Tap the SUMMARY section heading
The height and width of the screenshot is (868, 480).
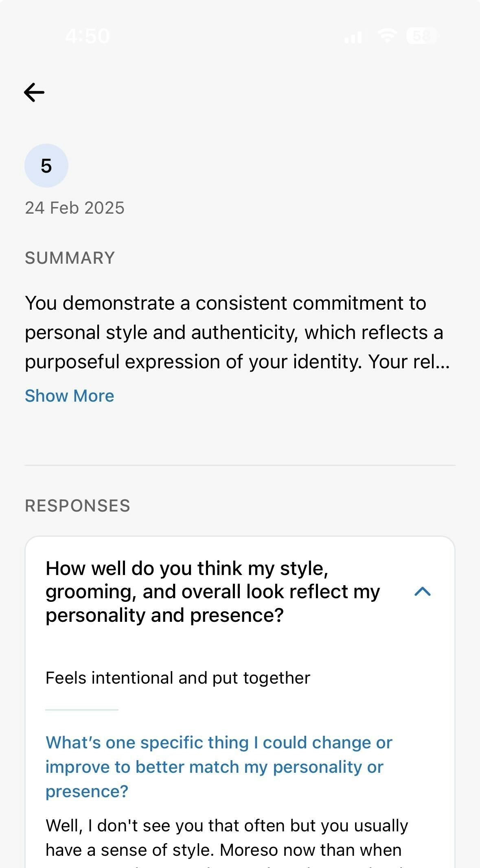pos(70,258)
